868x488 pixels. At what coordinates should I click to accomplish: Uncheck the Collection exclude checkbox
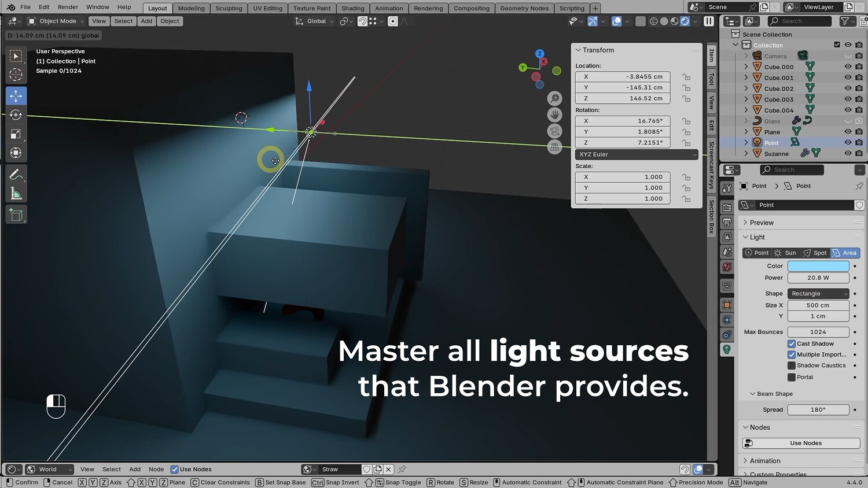[837, 45]
